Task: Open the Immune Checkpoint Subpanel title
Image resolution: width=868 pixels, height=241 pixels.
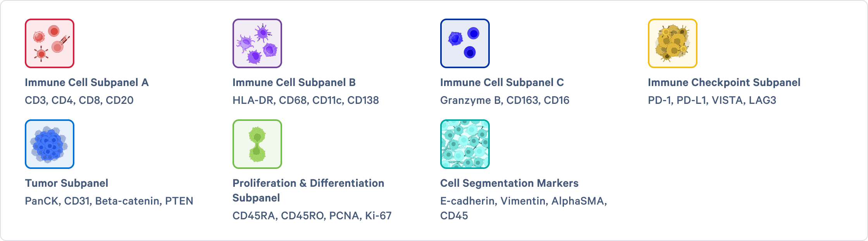Action: [x=724, y=83]
